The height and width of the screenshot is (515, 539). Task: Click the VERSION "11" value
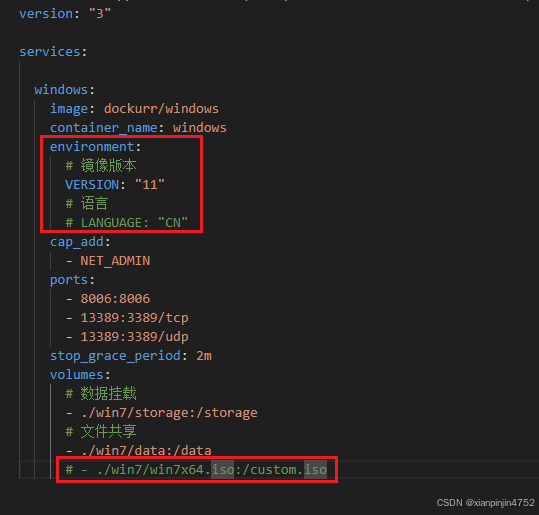150,185
